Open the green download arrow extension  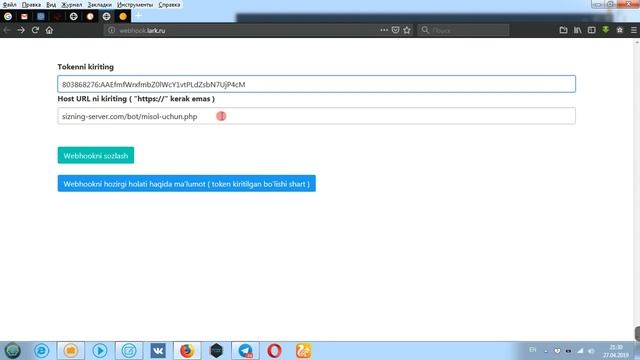(x=606, y=30)
